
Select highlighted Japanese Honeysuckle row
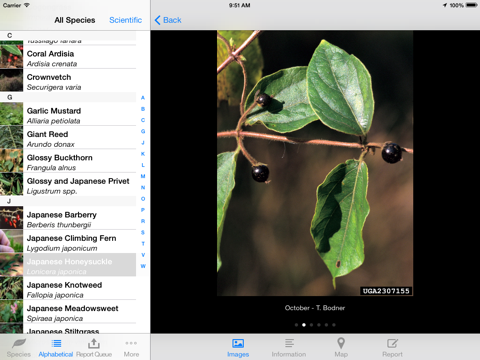(68, 265)
